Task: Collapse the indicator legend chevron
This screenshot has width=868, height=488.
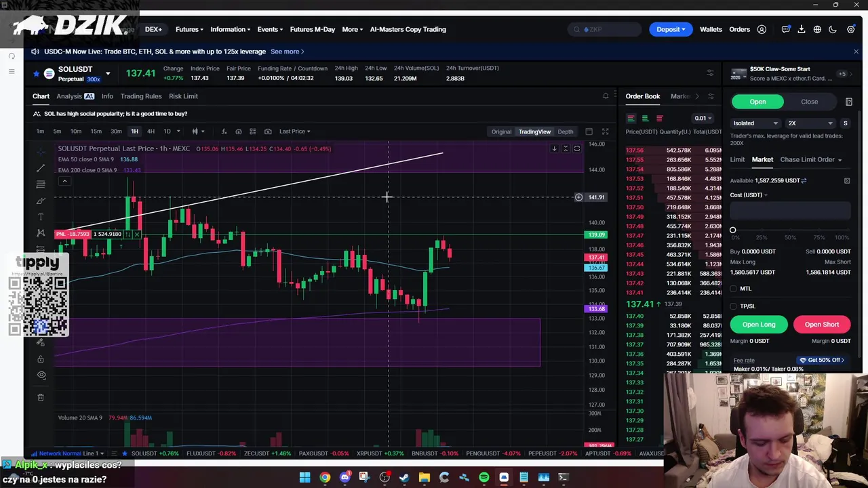Action: (x=64, y=181)
